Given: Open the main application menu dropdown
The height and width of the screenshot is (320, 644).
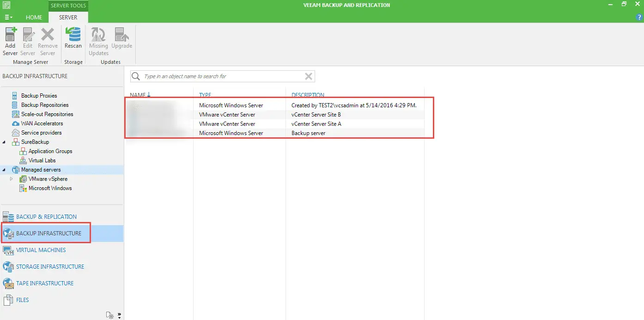Looking at the screenshot, I should [x=8, y=17].
